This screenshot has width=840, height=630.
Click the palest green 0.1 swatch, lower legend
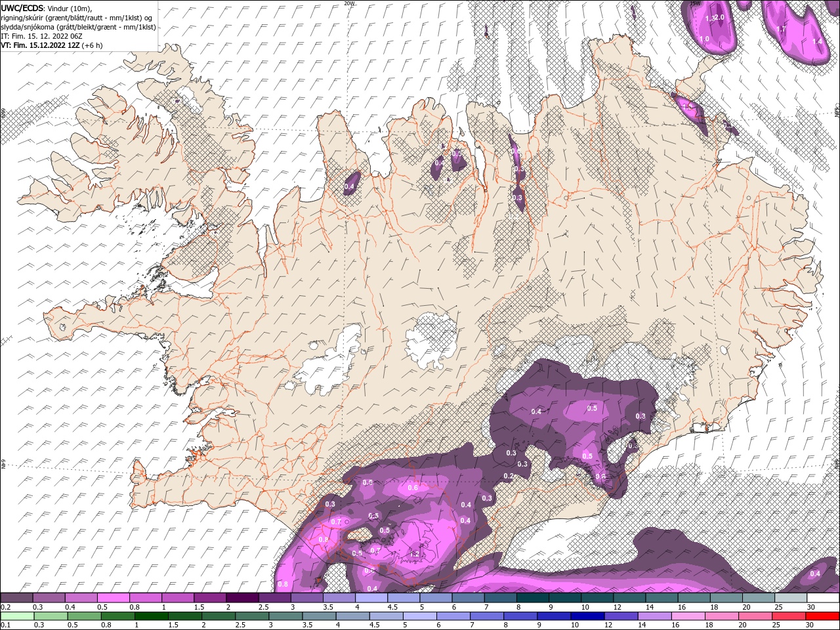[x=18, y=616]
